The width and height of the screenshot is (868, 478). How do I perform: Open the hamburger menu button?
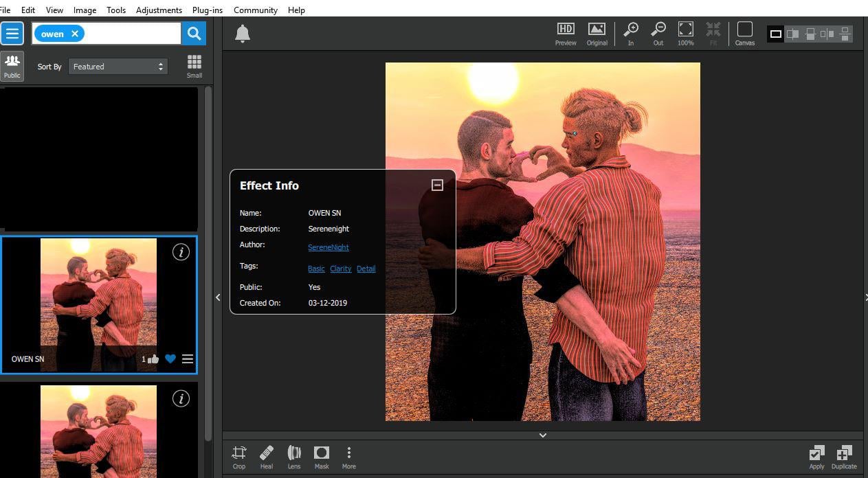[12, 33]
